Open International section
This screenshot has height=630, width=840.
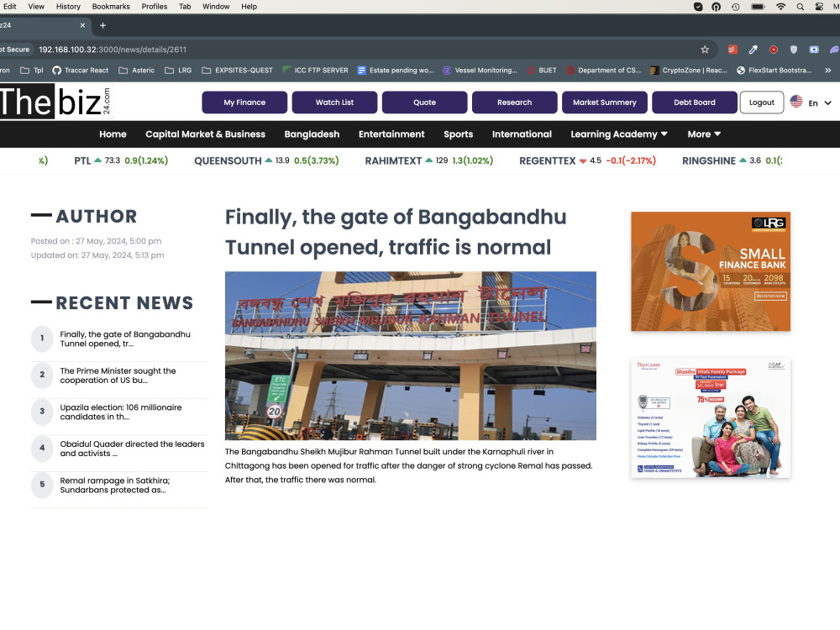tap(522, 134)
